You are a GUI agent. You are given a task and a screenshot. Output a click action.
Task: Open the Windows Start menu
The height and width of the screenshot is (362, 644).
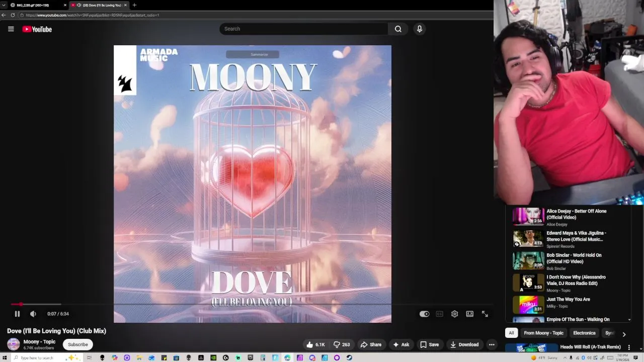tap(5, 358)
